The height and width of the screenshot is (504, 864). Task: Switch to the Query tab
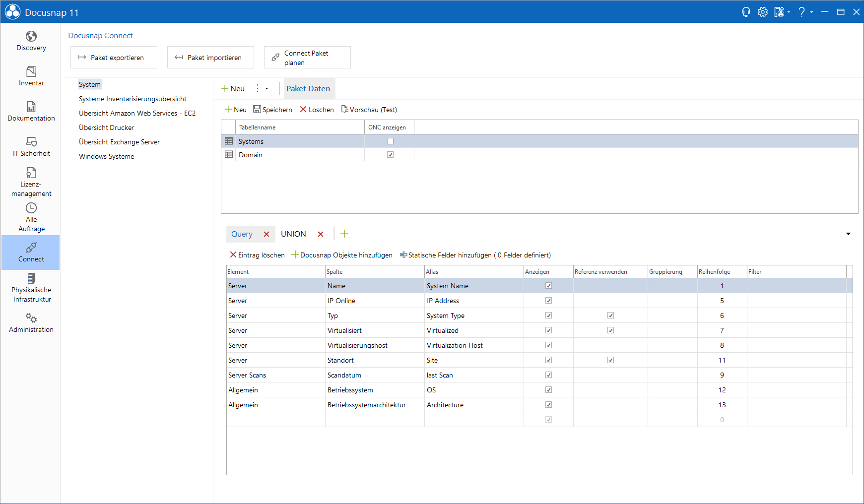click(242, 234)
